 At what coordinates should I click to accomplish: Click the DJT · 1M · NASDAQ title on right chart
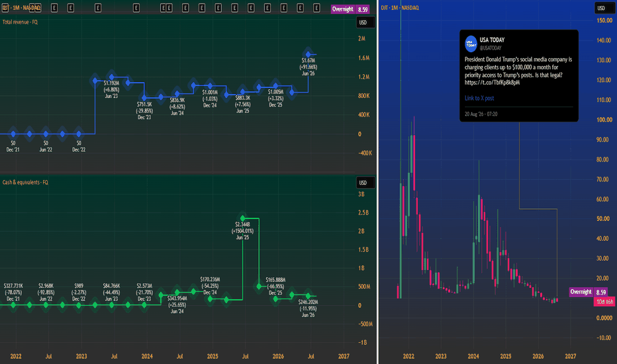(400, 7)
